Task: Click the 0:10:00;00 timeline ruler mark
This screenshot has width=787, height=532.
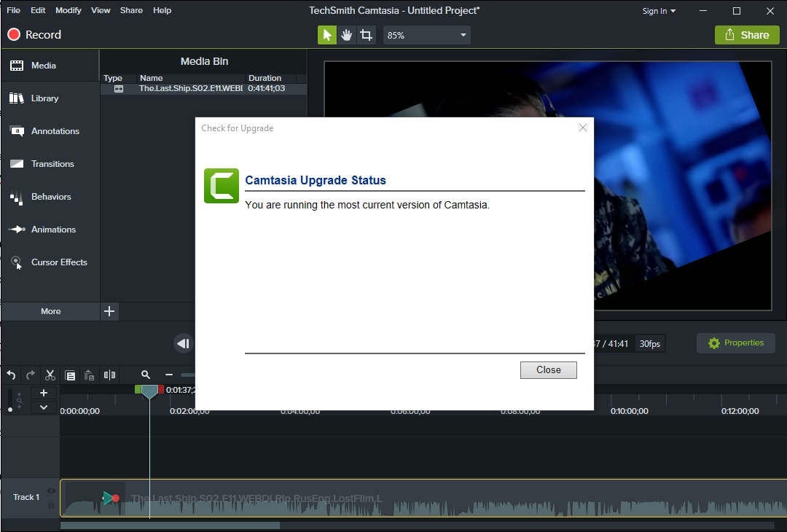Action: (630, 410)
